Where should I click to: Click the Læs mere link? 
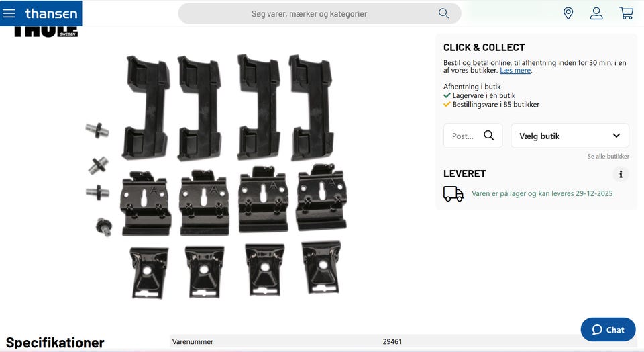tap(515, 71)
